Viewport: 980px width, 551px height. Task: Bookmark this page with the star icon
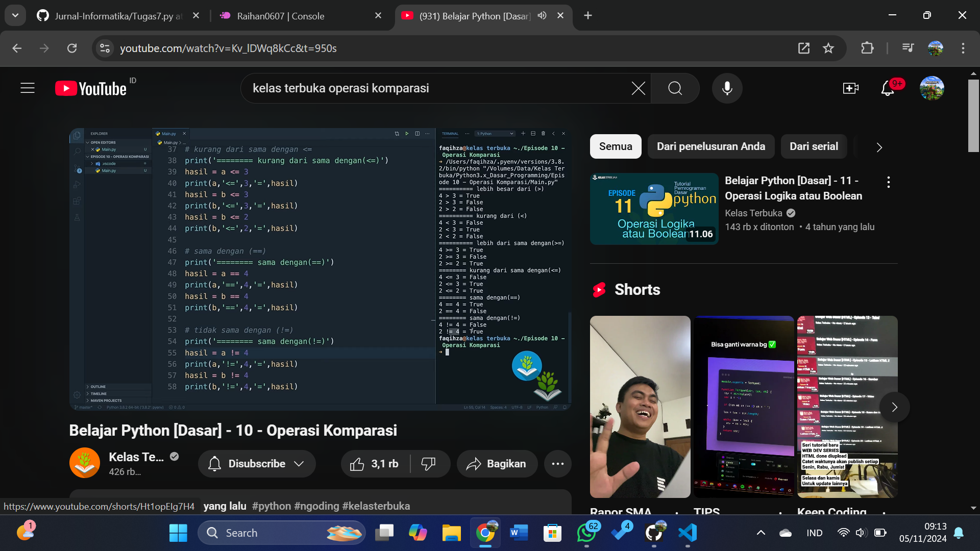(828, 48)
